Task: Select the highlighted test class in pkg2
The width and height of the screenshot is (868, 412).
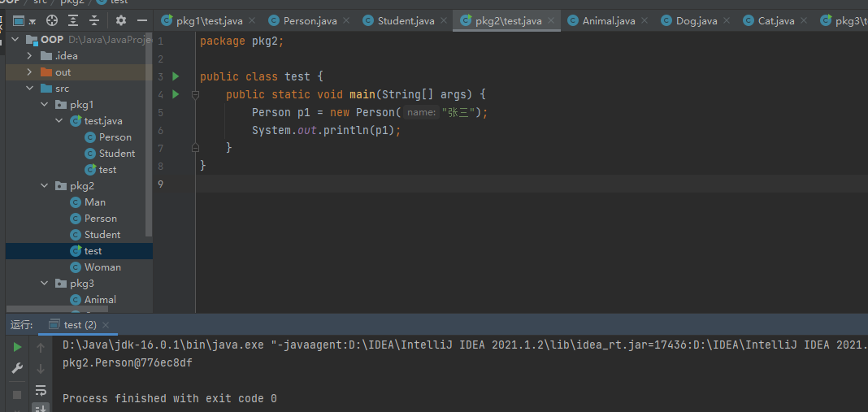Action: tap(79, 251)
